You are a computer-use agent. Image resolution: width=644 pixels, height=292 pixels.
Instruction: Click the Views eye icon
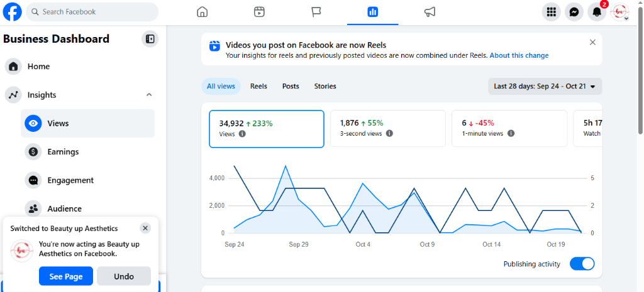[x=33, y=123]
